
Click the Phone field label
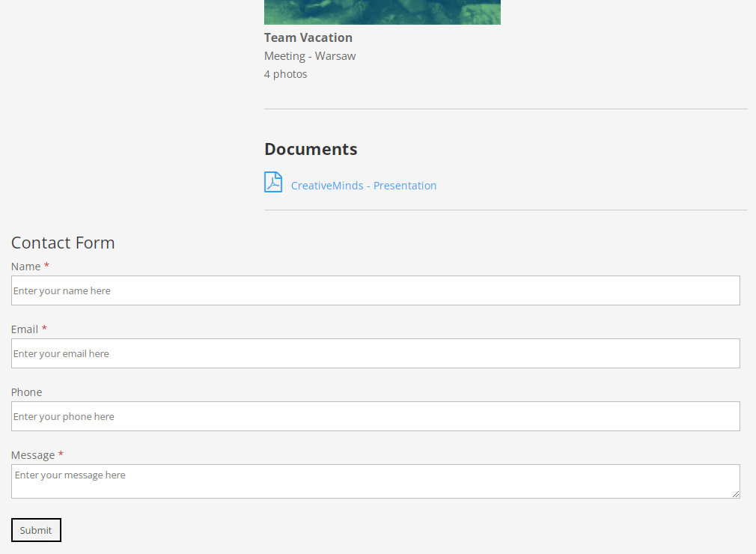coord(26,392)
